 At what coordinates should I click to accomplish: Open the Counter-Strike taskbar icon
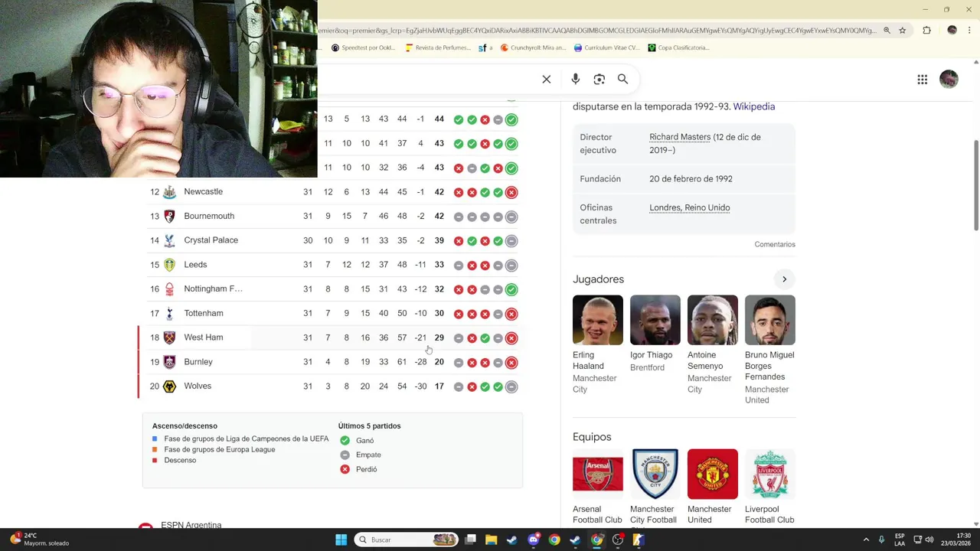(x=638, y=540)
